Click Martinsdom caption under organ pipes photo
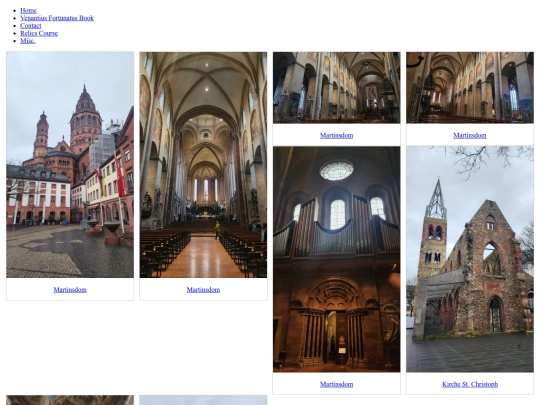Viewport: 540px width, 405px height. pos(336,384)
